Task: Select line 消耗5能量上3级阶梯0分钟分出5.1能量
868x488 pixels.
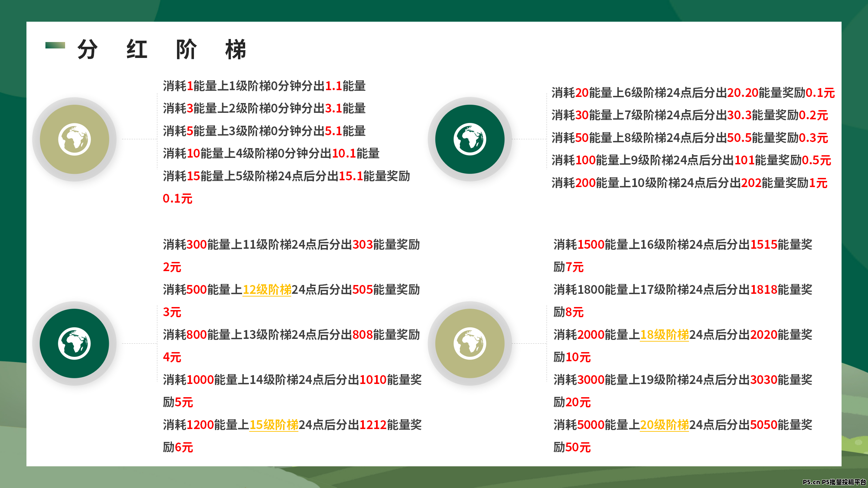Action: [x=264, y=131]
